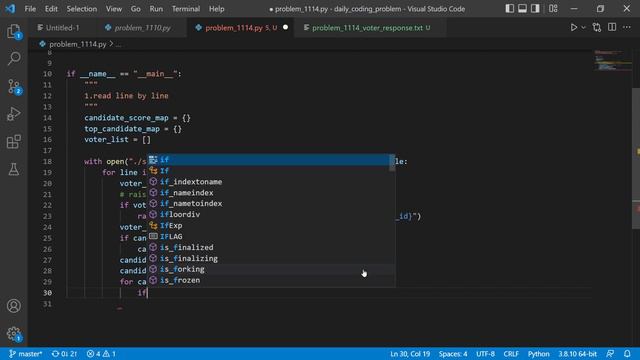This screenshot has width=640, height=360.
Task: Open the run options dropdown arrow
Action: (x=583, y=27)
